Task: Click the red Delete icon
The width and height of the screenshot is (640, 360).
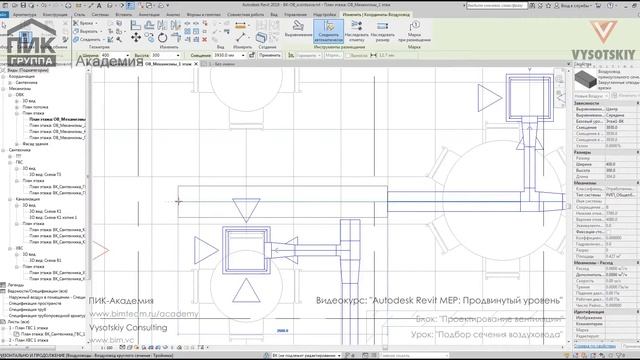Action: 205,39
